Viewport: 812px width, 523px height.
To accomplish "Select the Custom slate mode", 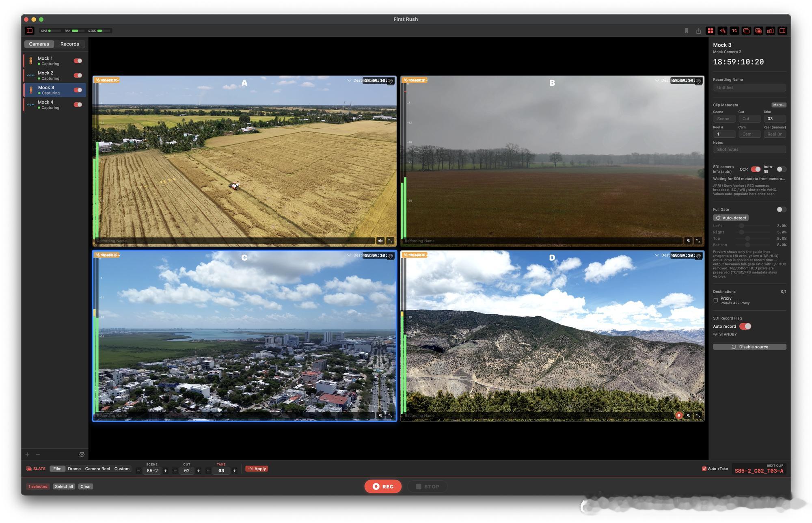I will tap(122, 469).
